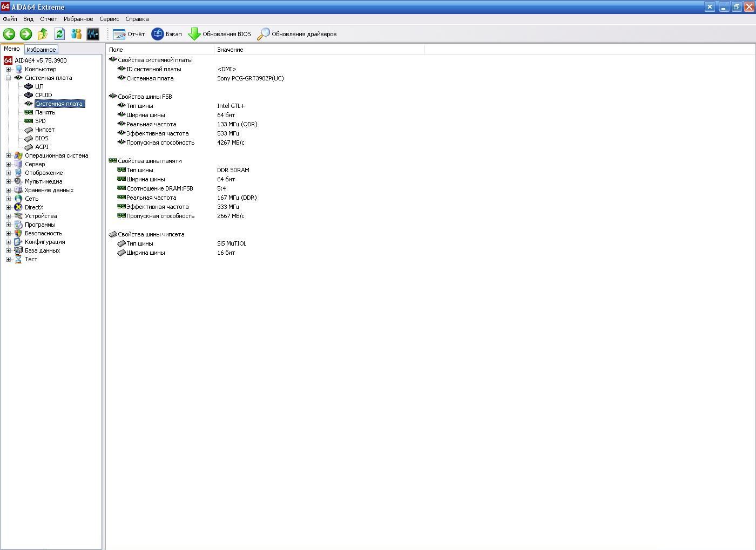This screenshot has width=756, height=550.
Task: Select the 133 МГц (QDR) value
Action: (237, 124)
